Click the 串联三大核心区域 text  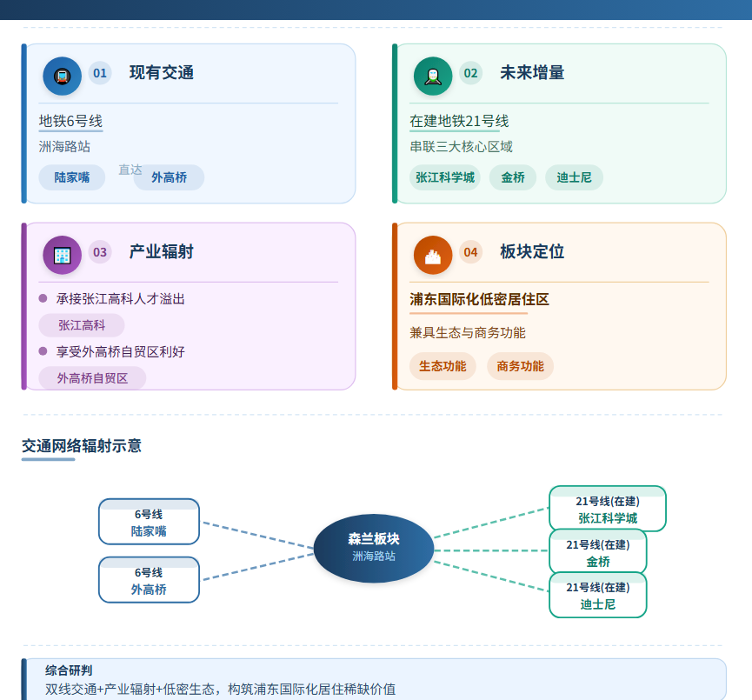point(461,146)
